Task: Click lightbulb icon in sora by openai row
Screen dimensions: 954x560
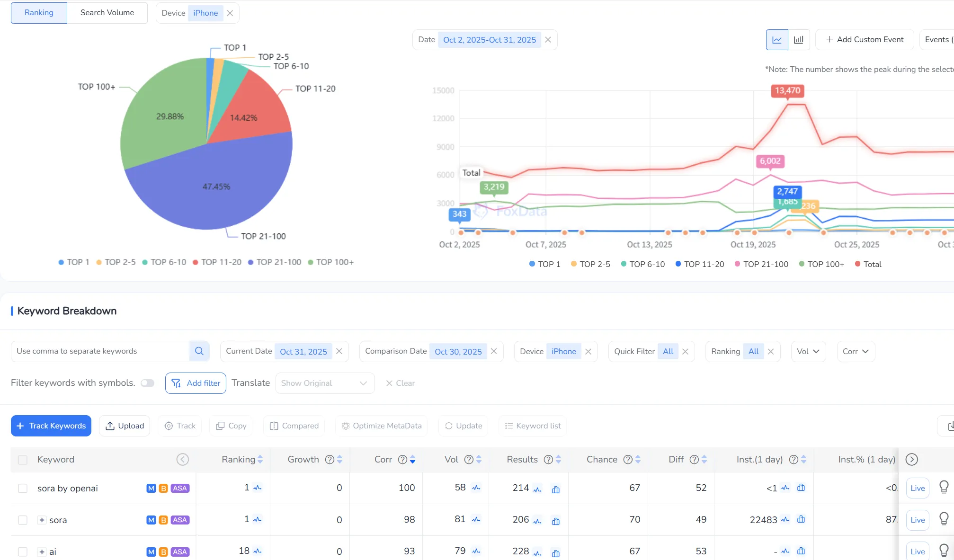Action: 944,487
